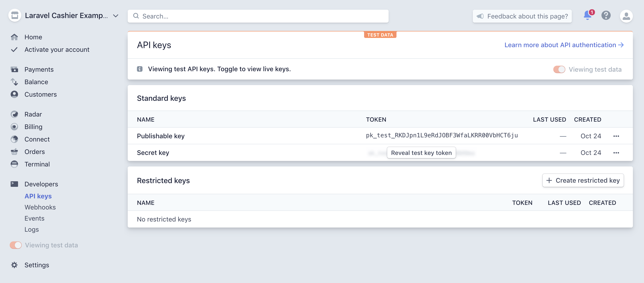Open the Terminal section
644x283 pixels.
point(37,164)
